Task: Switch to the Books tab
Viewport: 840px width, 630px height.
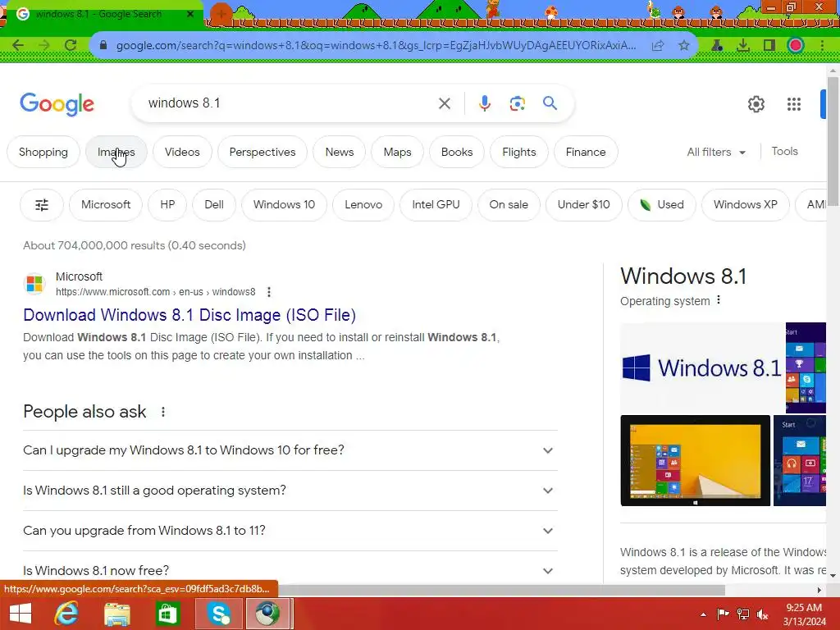Action: tap(457, 152)
